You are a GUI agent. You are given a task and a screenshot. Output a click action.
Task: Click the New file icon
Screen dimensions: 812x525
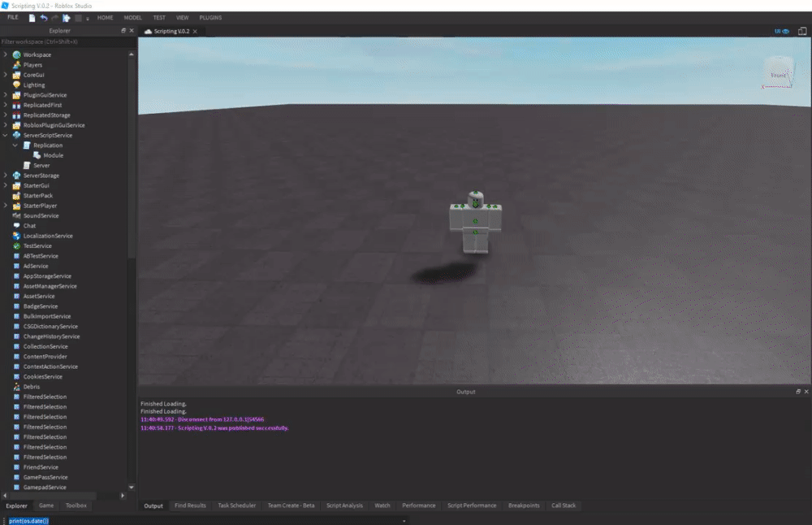32,18
